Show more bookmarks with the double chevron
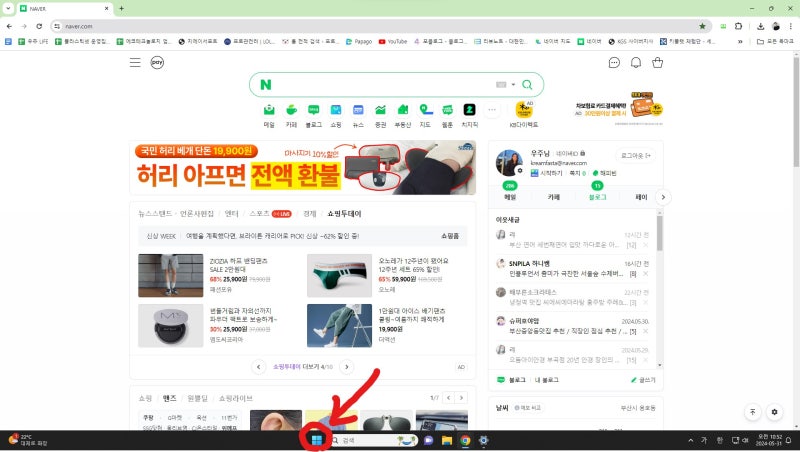The image size is (800, 452). 740,41
